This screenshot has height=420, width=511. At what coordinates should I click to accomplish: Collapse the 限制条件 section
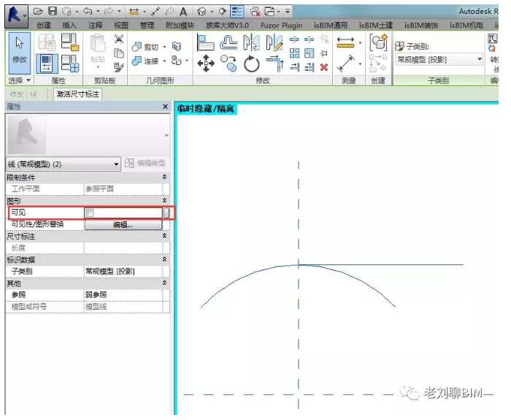164,177
